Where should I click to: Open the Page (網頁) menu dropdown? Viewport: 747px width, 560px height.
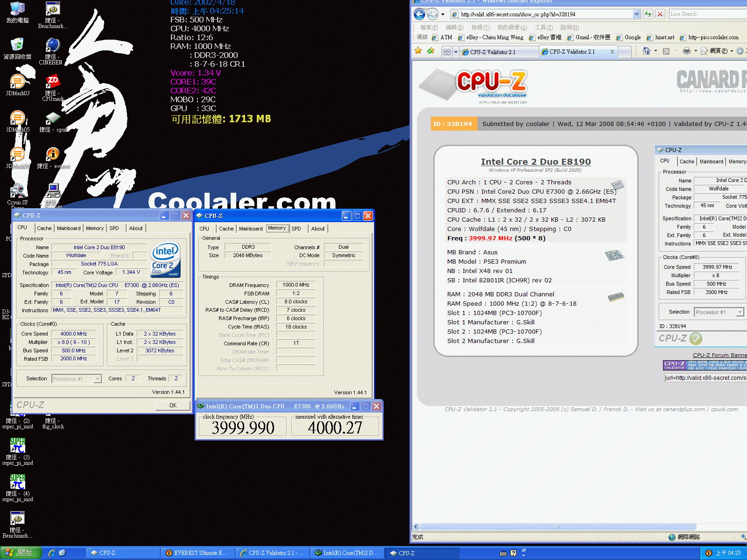pyautogui.click(x=717, y=51)
